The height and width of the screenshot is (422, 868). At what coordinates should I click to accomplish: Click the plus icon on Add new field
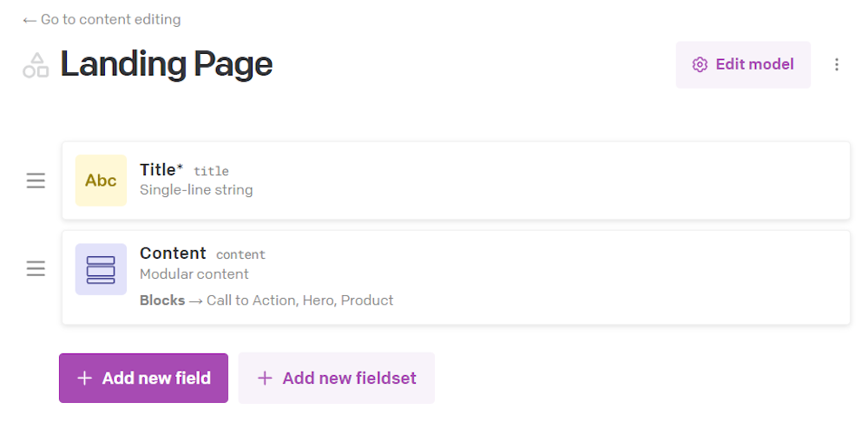point(84,379)
